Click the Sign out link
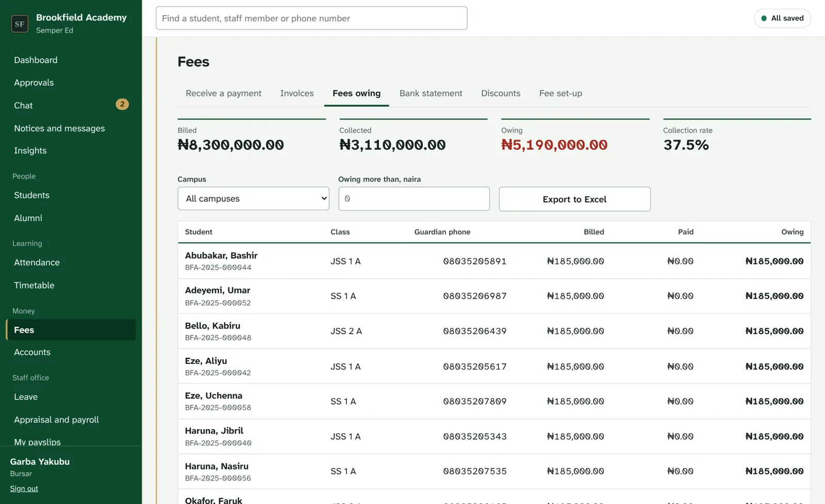Image resolution: width=825 pixels, height=504 pixels. tap(24, 489)
